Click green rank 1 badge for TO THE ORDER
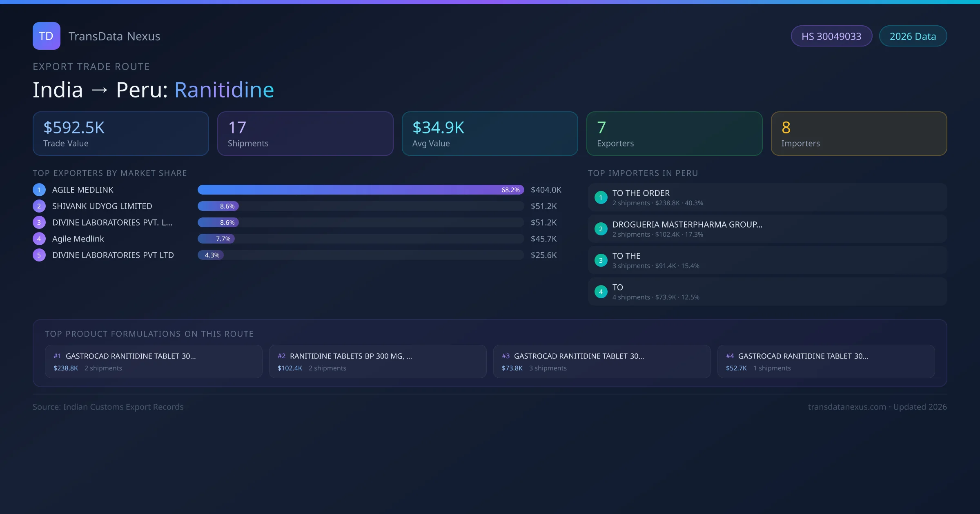 [601, 197]
